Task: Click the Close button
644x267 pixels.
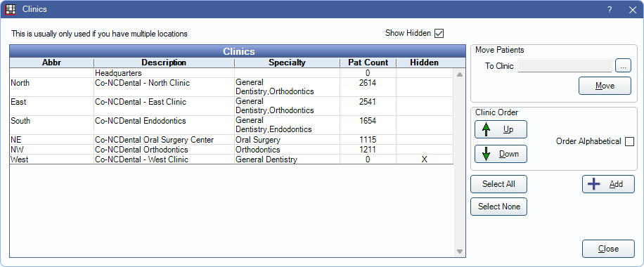Action: pyautogui.click(x=608, y=249)
